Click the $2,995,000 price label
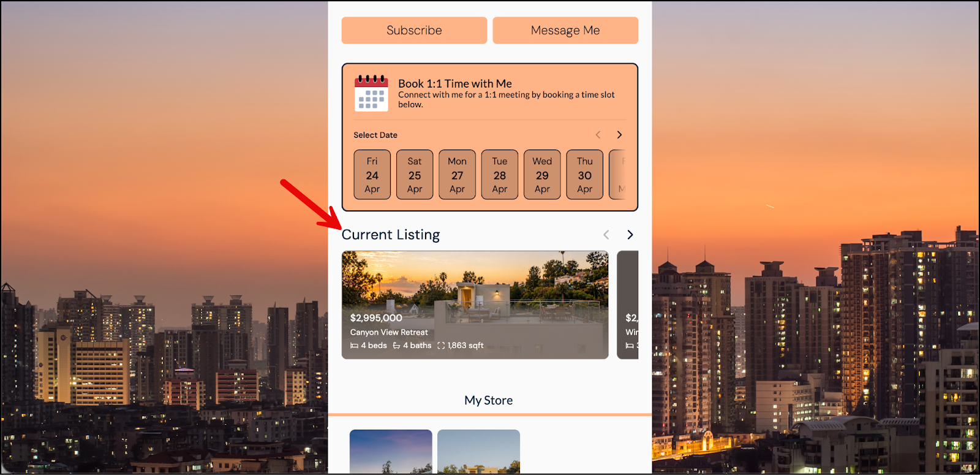The width and height of the screenshot is (980, 475). point(376,318)
